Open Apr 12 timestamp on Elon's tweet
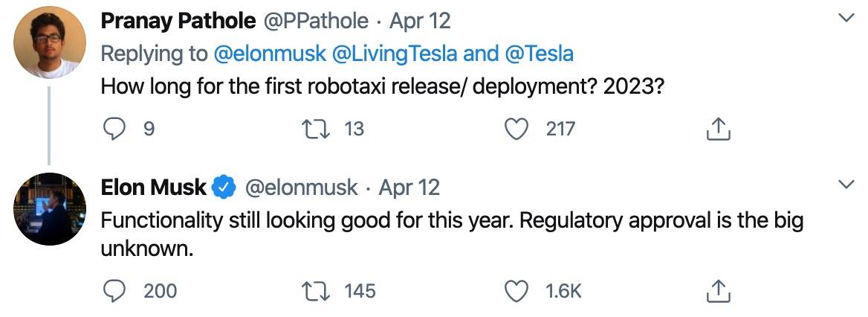 pyautogui.click(x=409, y=187)
